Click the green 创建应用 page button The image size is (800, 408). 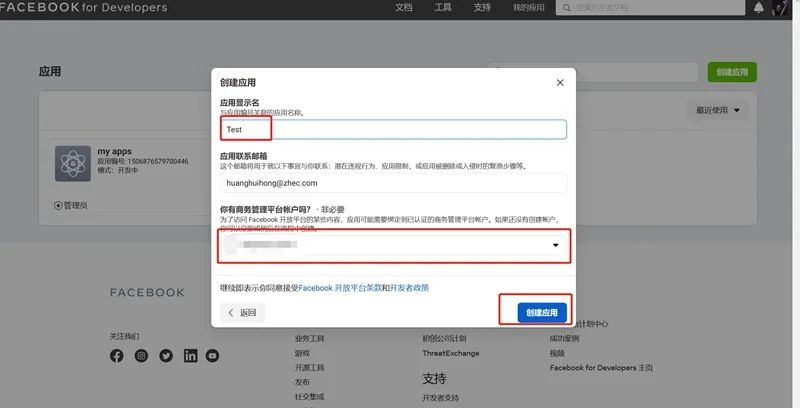pyautogui.click(x=732, y=72)
